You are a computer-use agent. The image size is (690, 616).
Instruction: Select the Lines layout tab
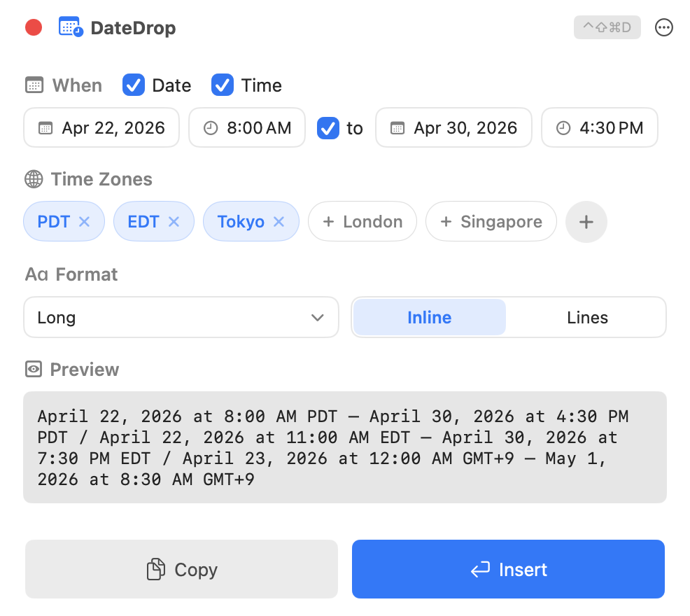pos(587,317)
